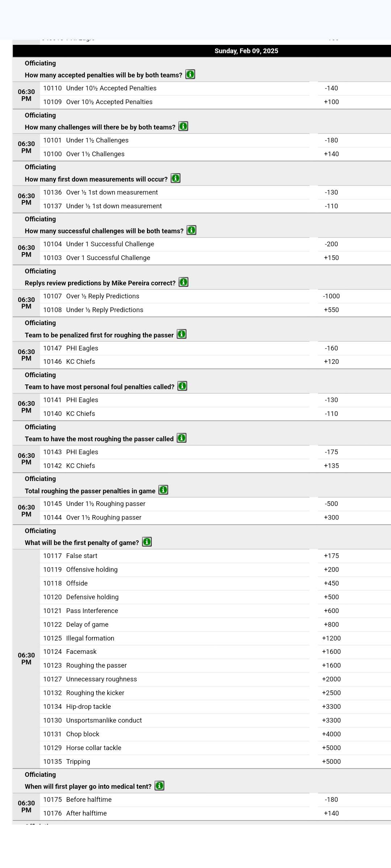Open info icon for total roughing passer penalties
391x868 pixels.
(x=163, y=490)
